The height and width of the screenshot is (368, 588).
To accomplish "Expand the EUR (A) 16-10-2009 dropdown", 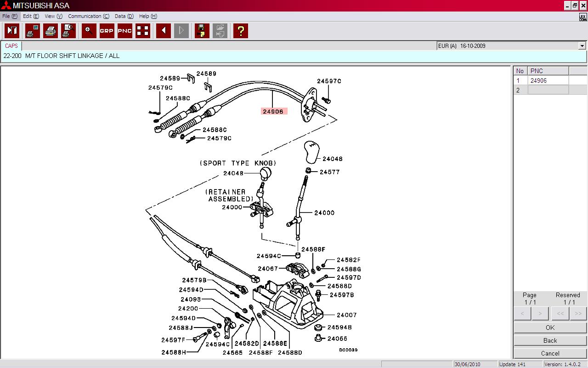I will [x=582, y=46].
